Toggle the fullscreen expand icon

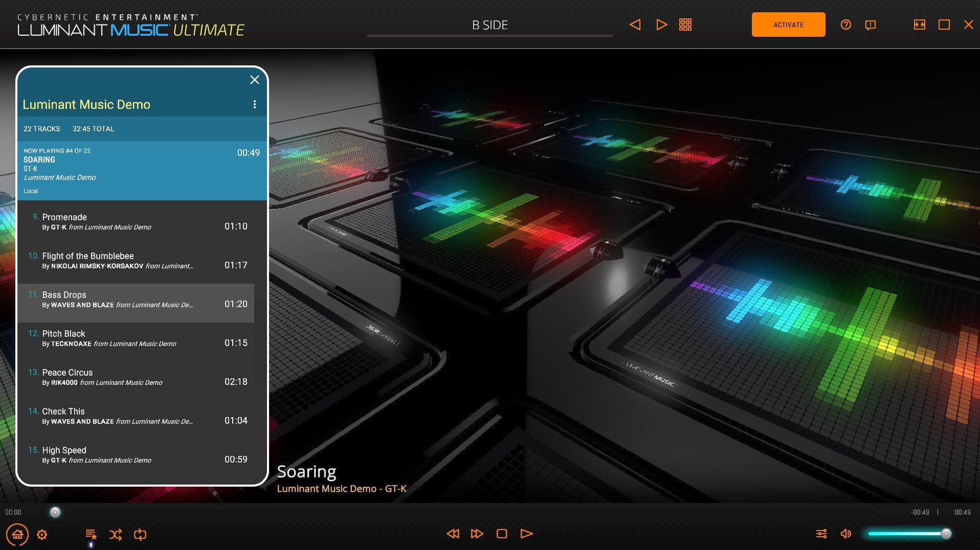tap(919, 25)
